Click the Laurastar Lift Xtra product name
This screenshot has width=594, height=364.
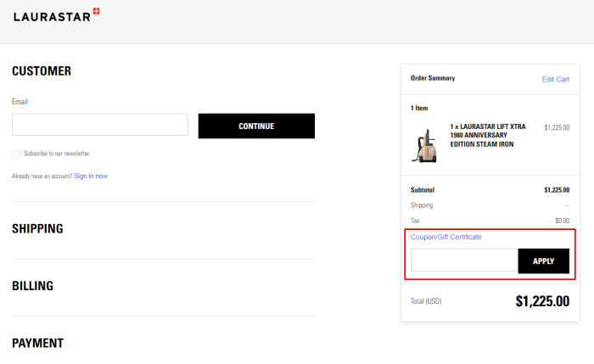click(488, 135)
